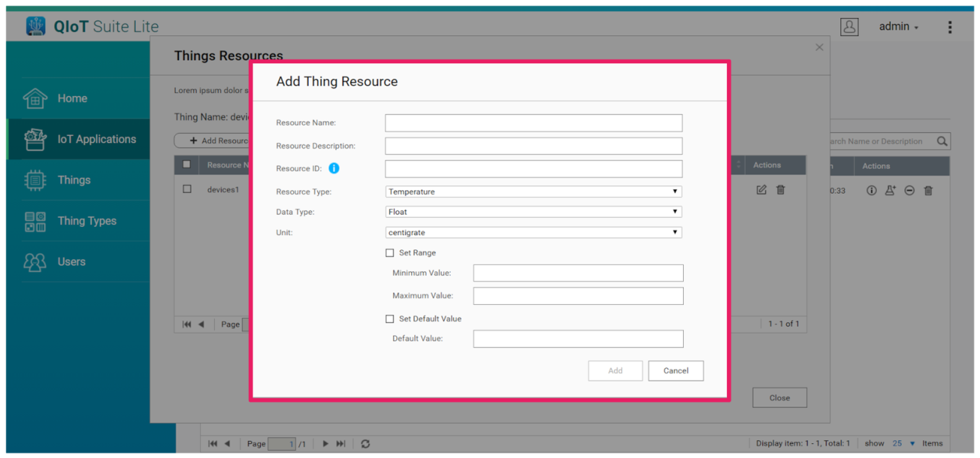Click the flask-plus test icon under Actions
The height and width of the screenshot is (458, 980).
click(x=890, y=190)
